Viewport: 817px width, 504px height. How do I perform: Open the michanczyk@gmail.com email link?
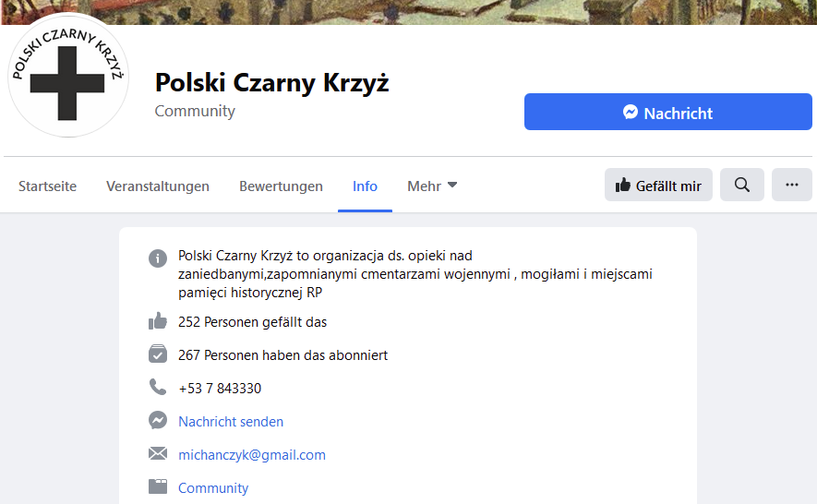coord(252,455)
